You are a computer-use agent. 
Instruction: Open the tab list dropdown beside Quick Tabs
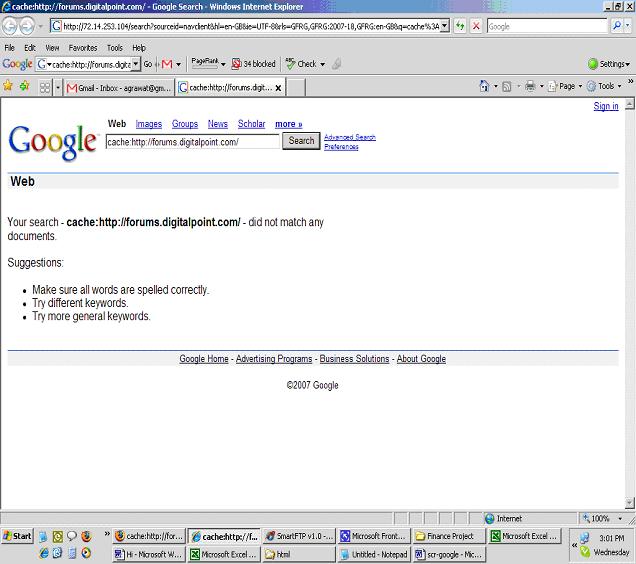[58, 88]
